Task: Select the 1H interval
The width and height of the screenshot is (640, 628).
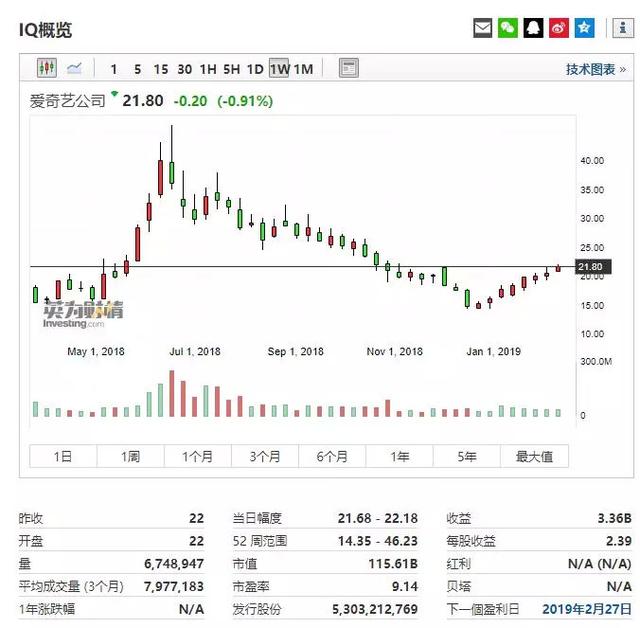Action: [x=208, y=69]
